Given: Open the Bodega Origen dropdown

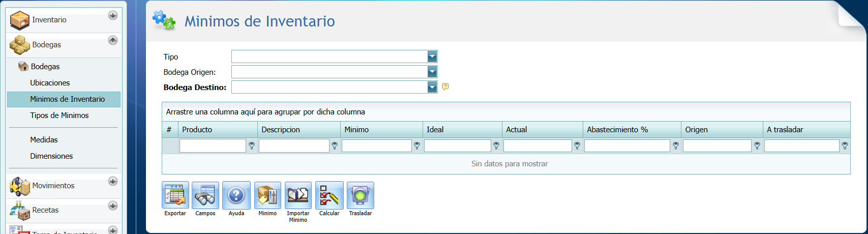Looking at the screenshot, I should tap(432, 72).
